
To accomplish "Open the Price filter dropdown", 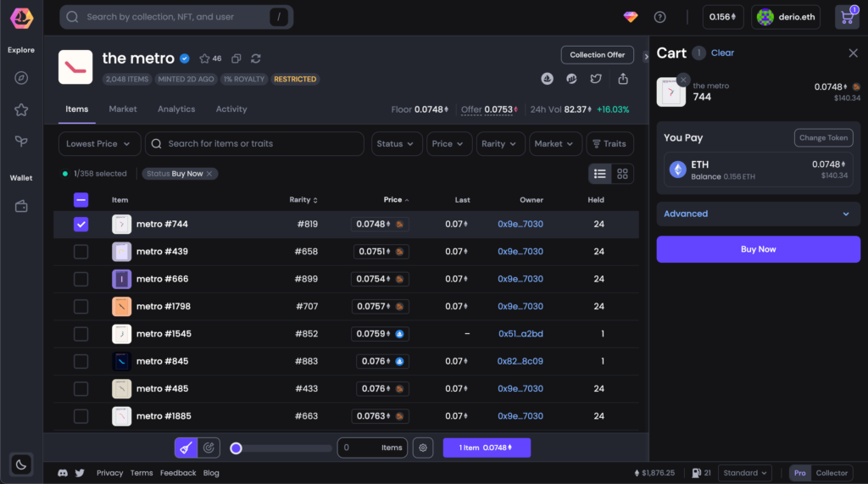I will pyautogui.click(x=448, y=144).
